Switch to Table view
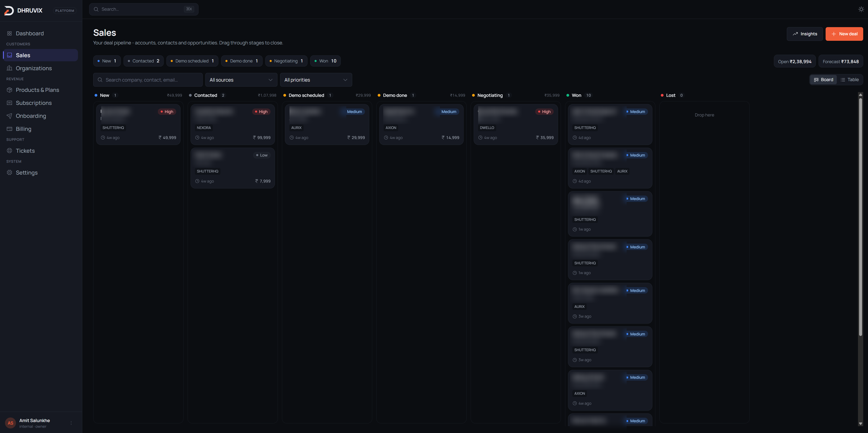 coord(850,80)
